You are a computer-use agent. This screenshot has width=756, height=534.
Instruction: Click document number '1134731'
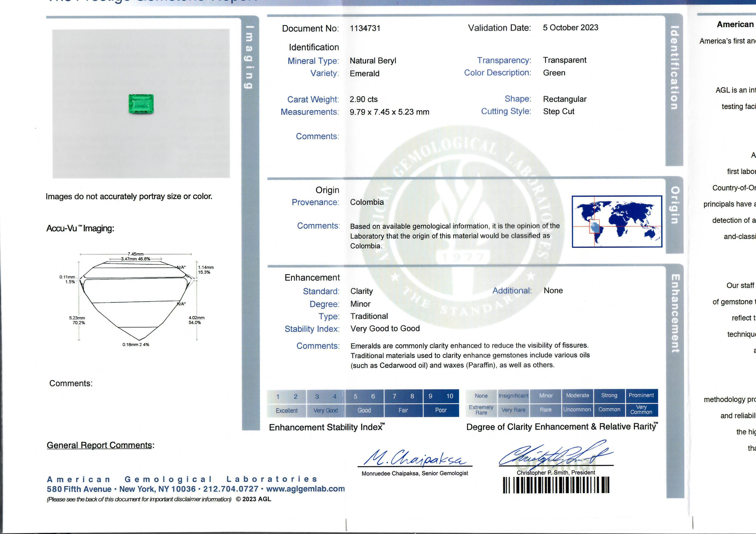(x=365, y=28)
